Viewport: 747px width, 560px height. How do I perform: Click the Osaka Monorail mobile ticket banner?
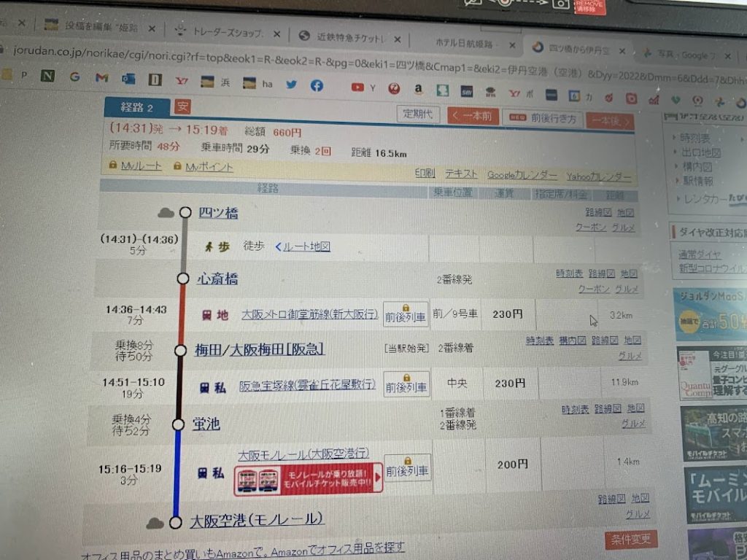[308, 478]
